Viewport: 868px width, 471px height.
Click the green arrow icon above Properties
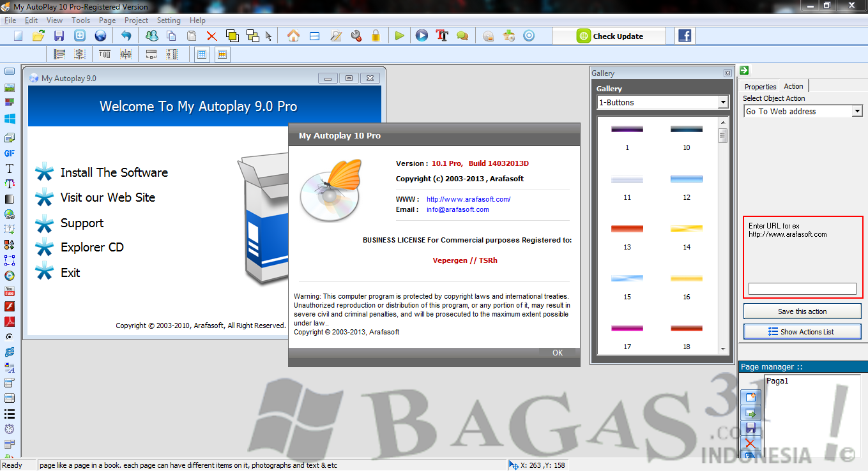[744, 70]
